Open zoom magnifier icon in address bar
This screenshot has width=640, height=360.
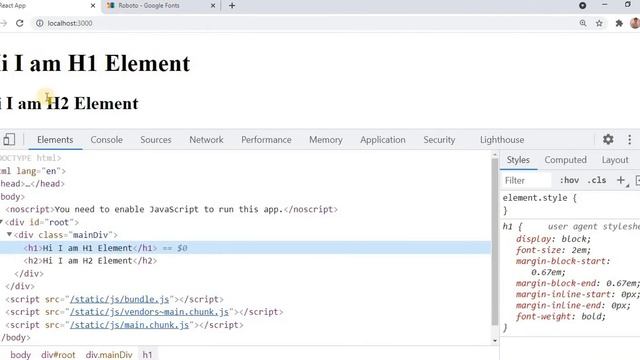[x=583, y=23]
